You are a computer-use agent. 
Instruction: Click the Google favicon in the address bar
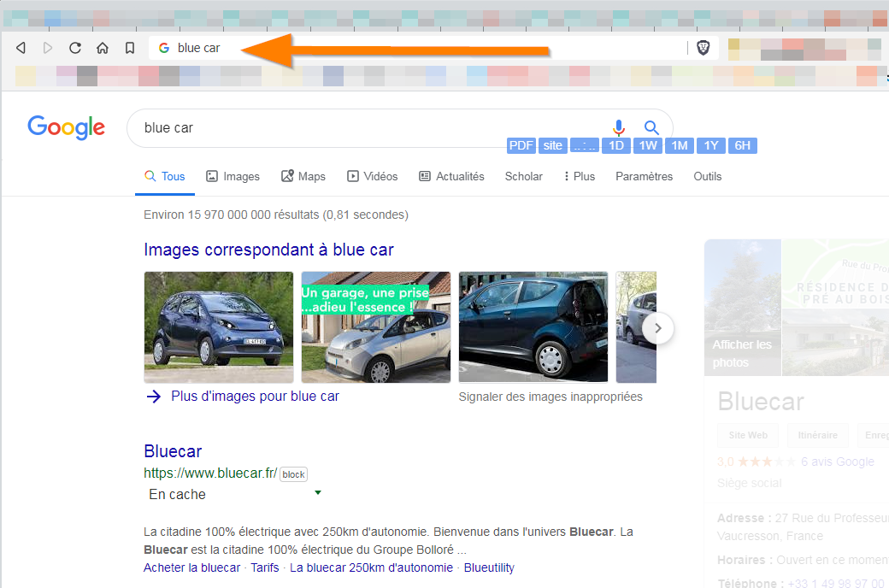coord(164,48)
